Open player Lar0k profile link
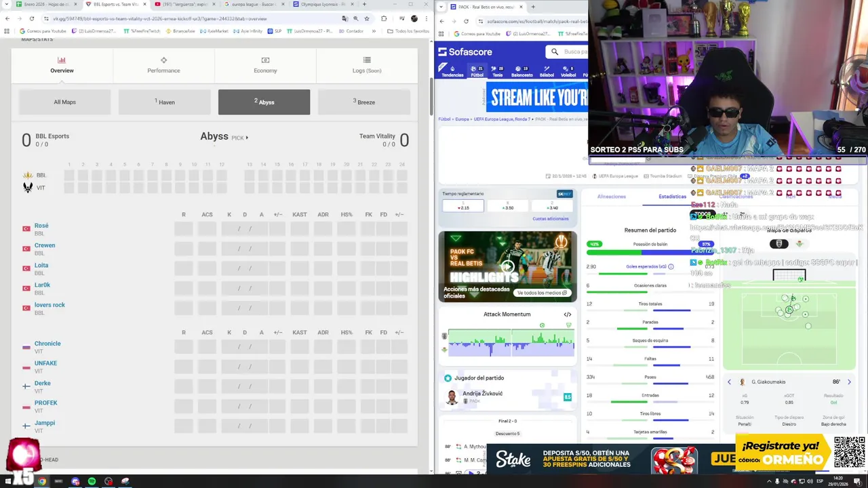The image size is (868, 488). coord(42,285)
